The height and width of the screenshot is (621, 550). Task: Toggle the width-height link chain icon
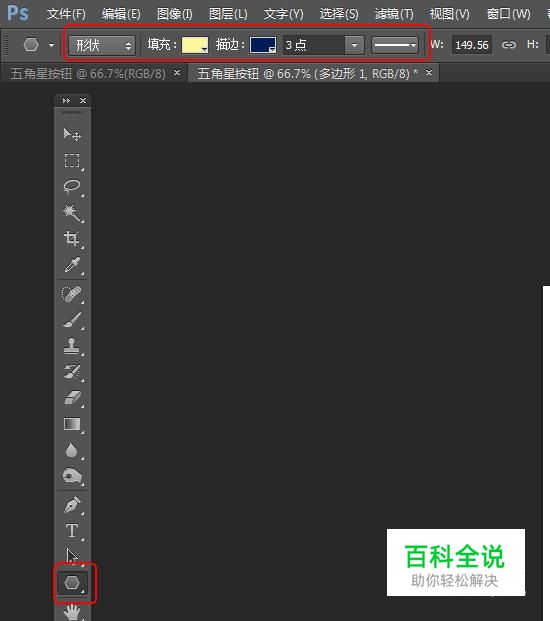(508, 45)
